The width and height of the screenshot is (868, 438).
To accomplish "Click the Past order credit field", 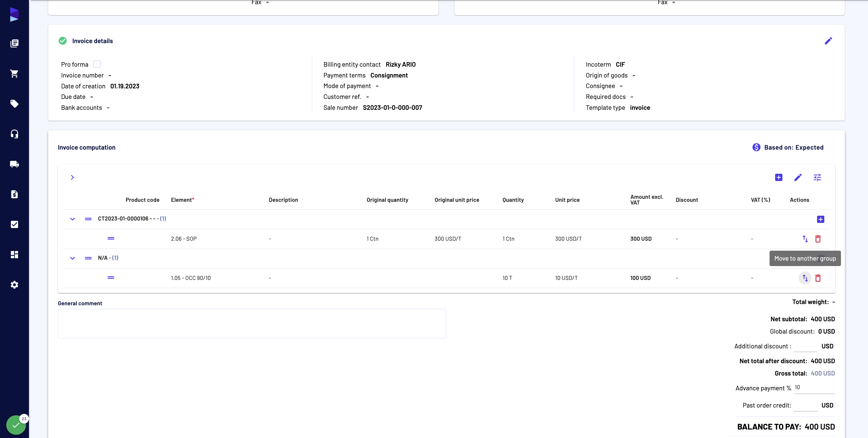I will (805, 406).
